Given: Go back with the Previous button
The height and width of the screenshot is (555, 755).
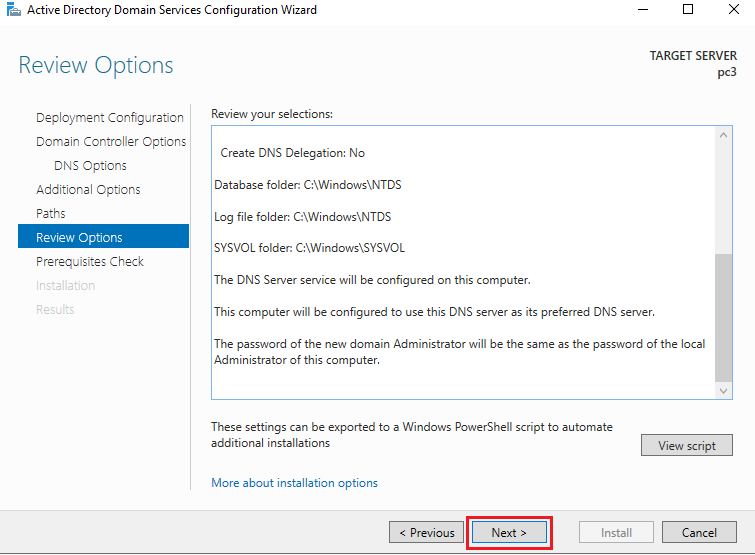Looking at the screenshot, I should pyautogui.click(x=427, y=533).
